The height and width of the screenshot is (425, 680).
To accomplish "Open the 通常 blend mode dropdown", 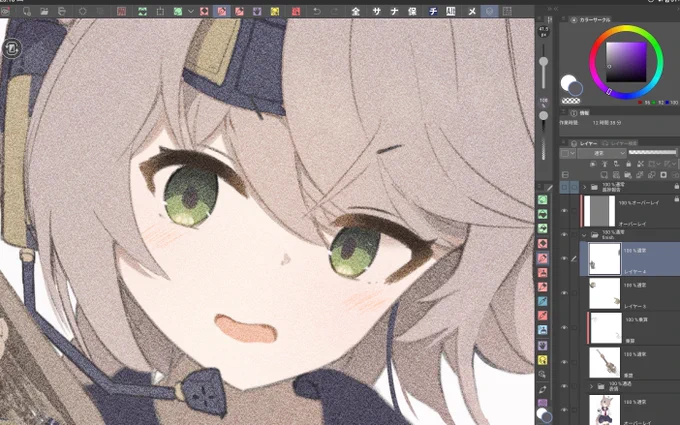I will [602, 153].
